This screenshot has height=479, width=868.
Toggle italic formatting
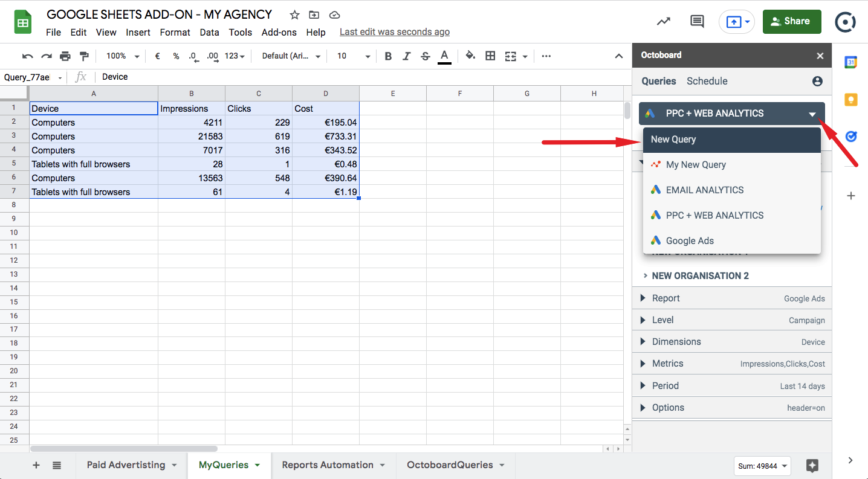[x=407, y=56]
